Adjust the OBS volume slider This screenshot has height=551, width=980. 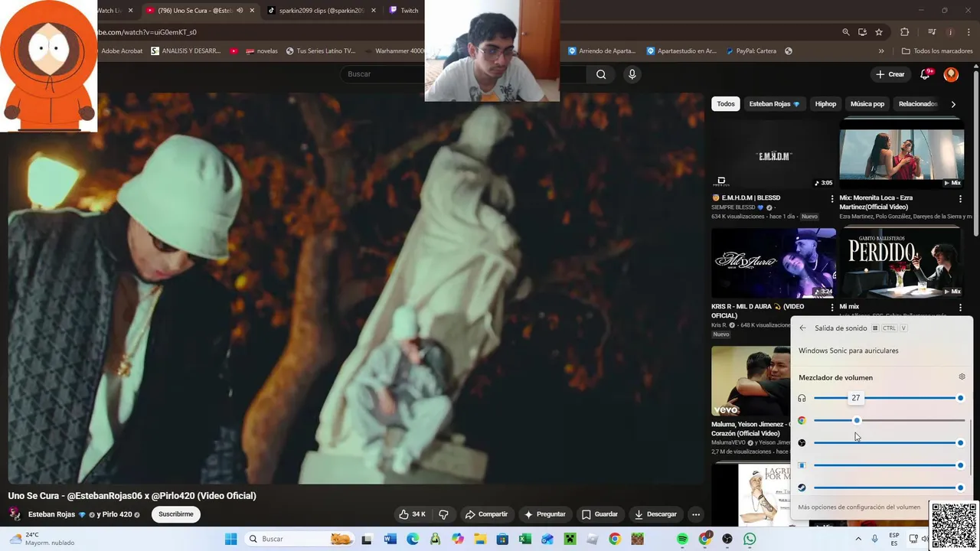[x=889, y=443]
